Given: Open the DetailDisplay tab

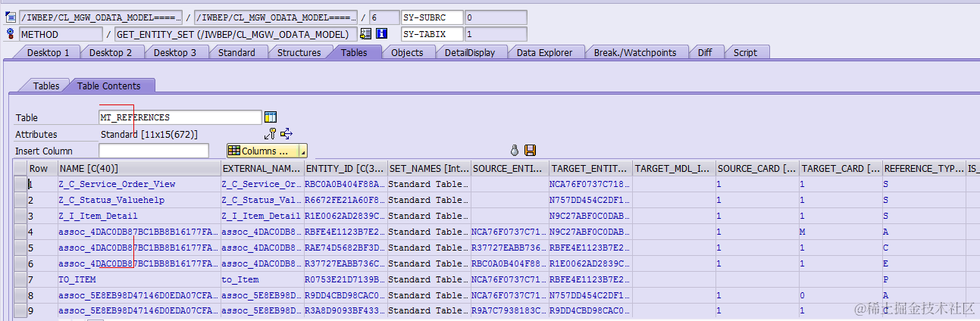Looking at the screenshot, I should pyautogui.click(x=470, y=52).
